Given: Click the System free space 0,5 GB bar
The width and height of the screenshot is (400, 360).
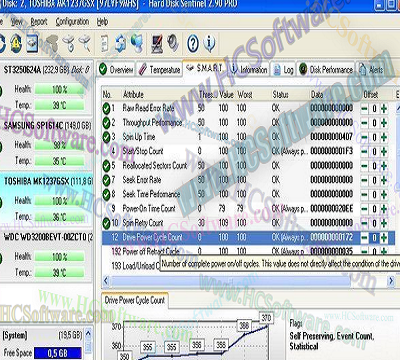Looking at the screenshot, I should pos(58,353).
